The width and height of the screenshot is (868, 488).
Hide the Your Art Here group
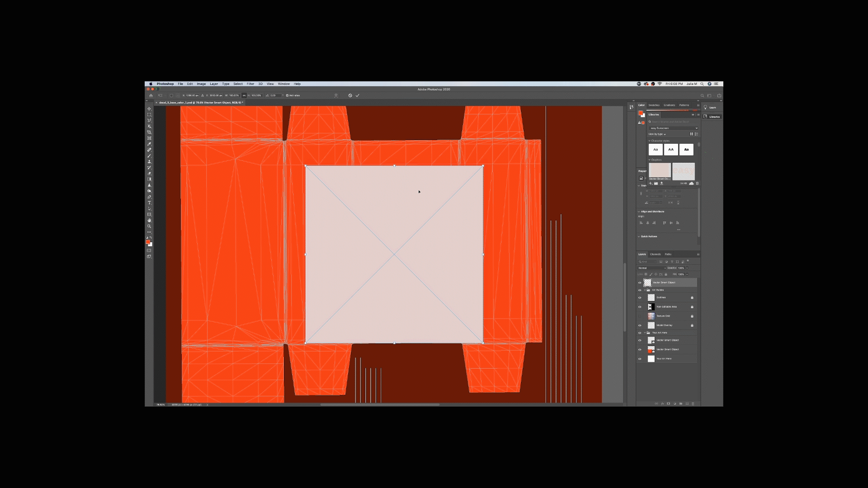[640, 333]
